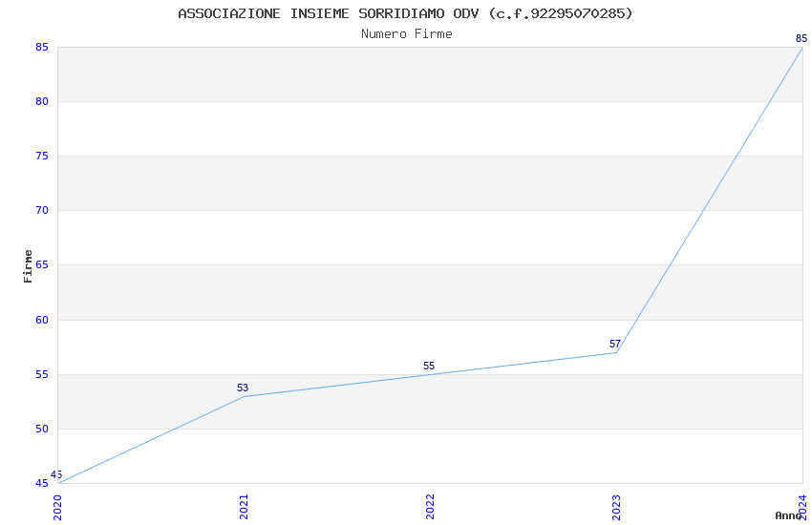Select the 2020 x-axis year label
812x525 pixels.
point(57,507)
